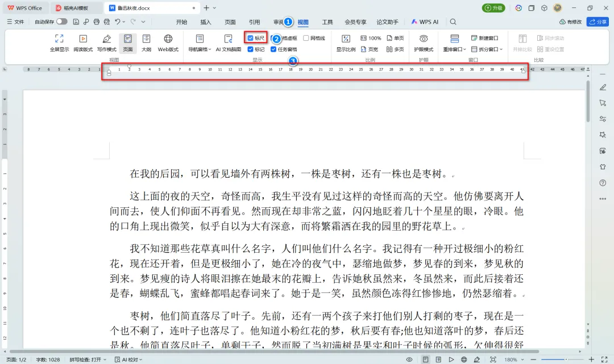The height and width of the screenshot is (364, 614).
Task: Open the 文件 file menu
Action: (x=16, y=22)
